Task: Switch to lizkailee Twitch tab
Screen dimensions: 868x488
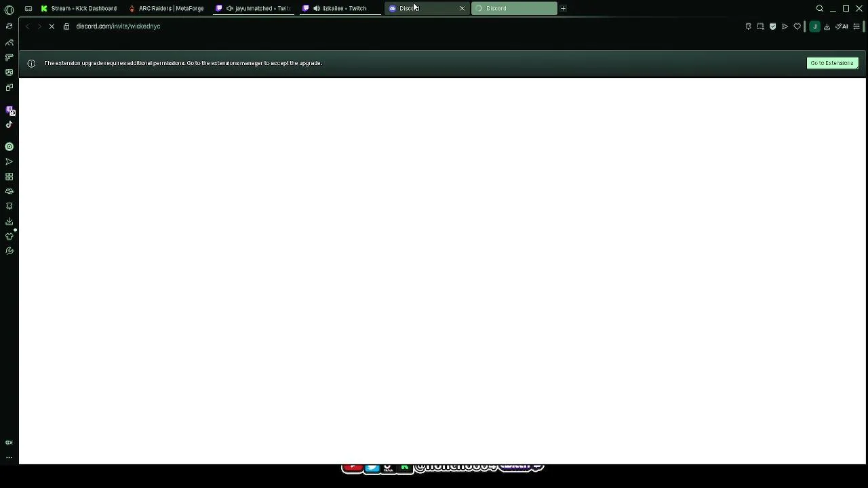Action: pos(340,8)
